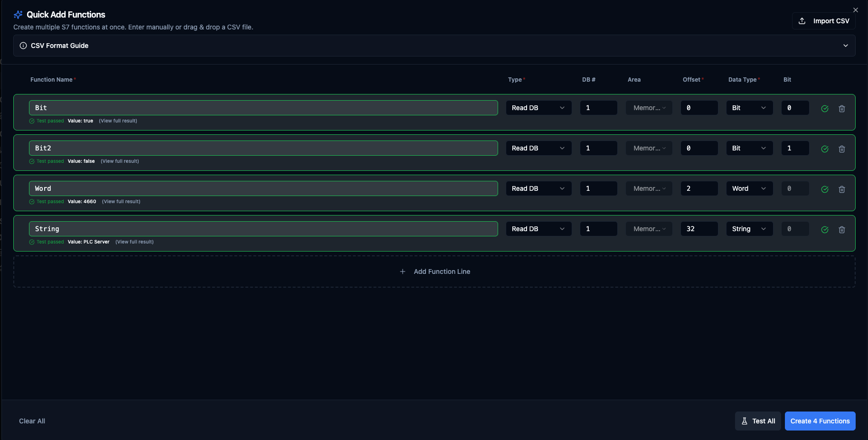This screenshot has width=868, height=440.
Task: Click Clear All
Action: [x=32, y=421]
